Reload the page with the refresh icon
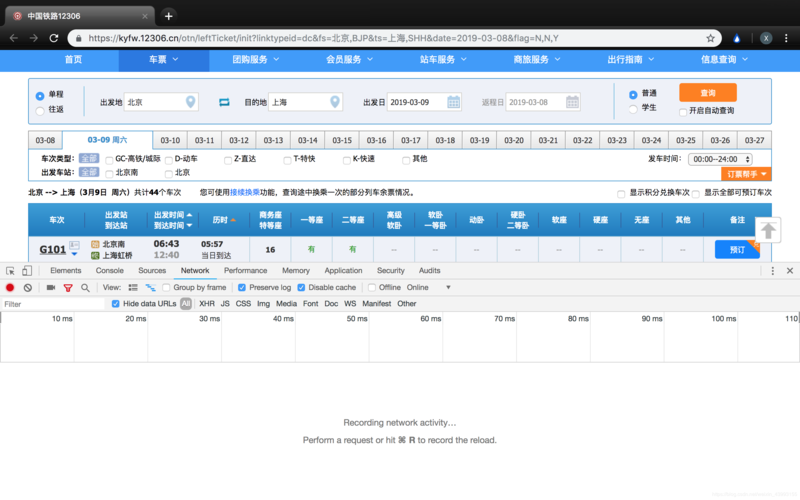 click(54, 38)
